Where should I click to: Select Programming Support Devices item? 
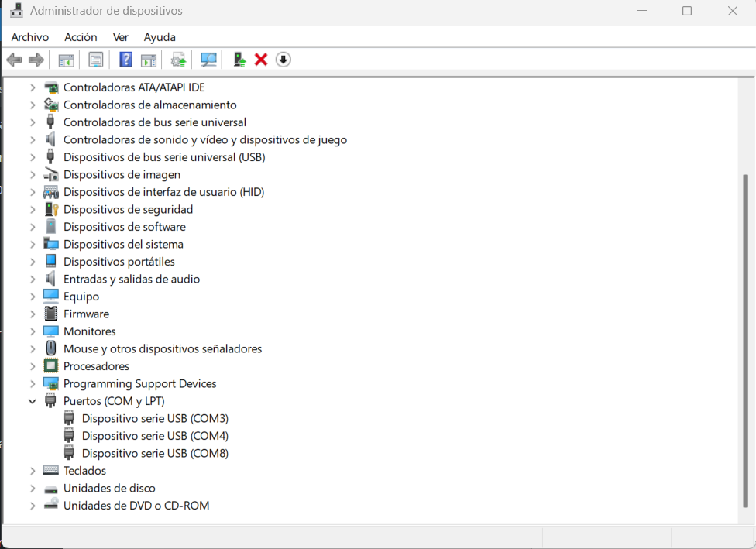[x=139, y=383]
